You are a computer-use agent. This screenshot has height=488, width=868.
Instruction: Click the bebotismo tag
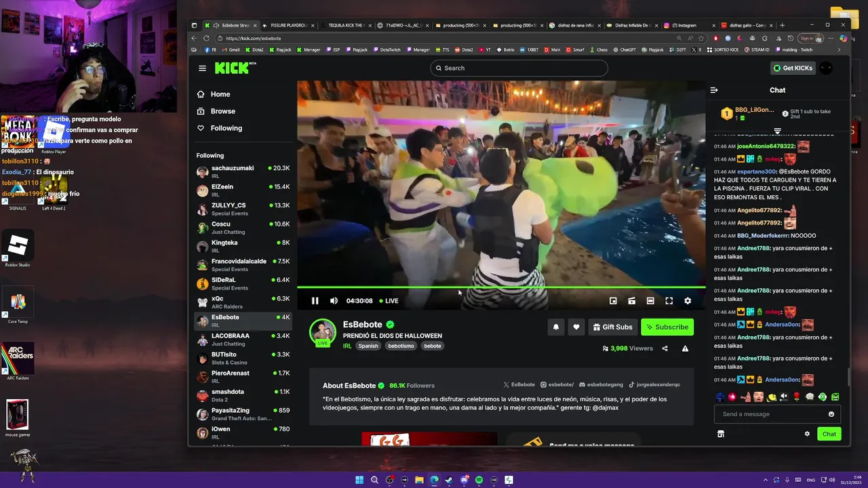[401, 346]
